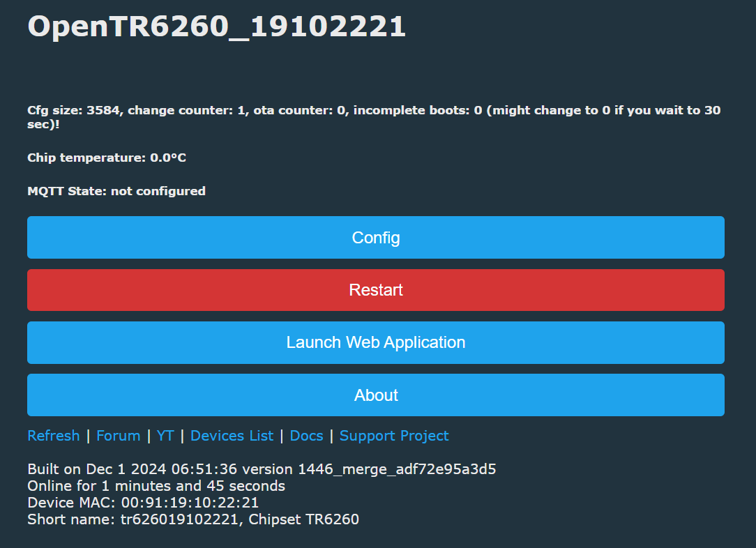Open the About page

click(376, 395)
